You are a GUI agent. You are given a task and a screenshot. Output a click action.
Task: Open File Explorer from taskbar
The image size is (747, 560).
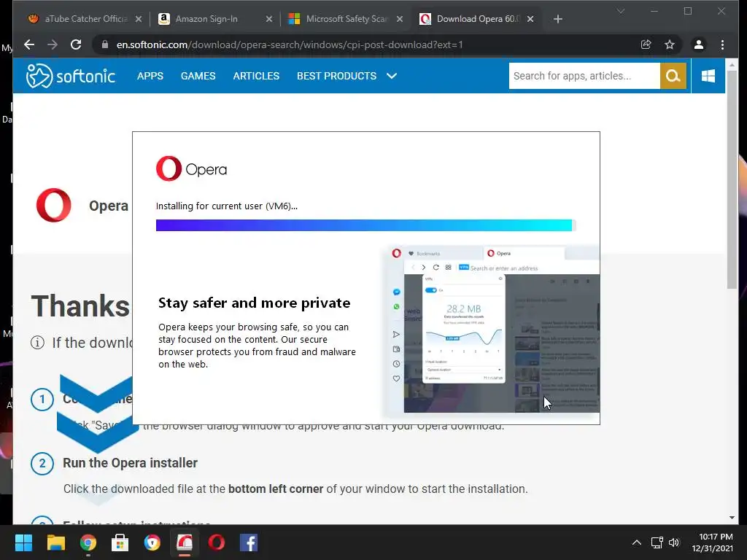pos(55,542)
